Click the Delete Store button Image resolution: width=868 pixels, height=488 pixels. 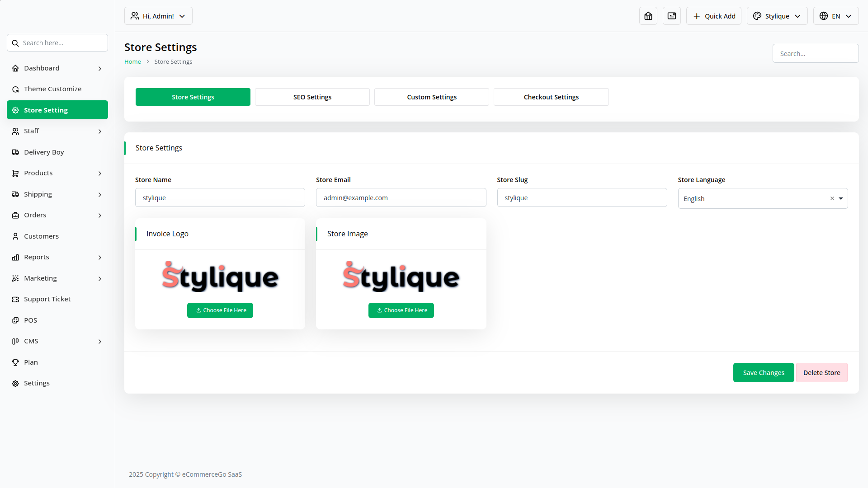(x=821, y=372)
